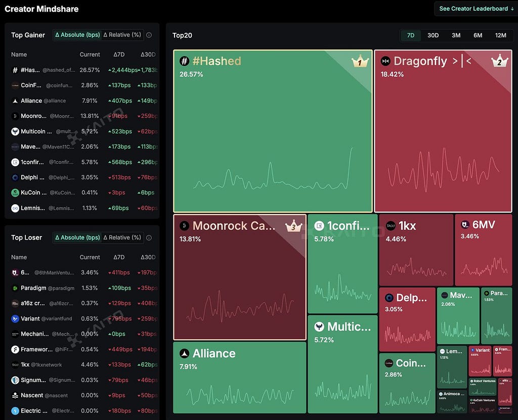
Task: Open the Maven treemap tile
Action: point(458,316)
